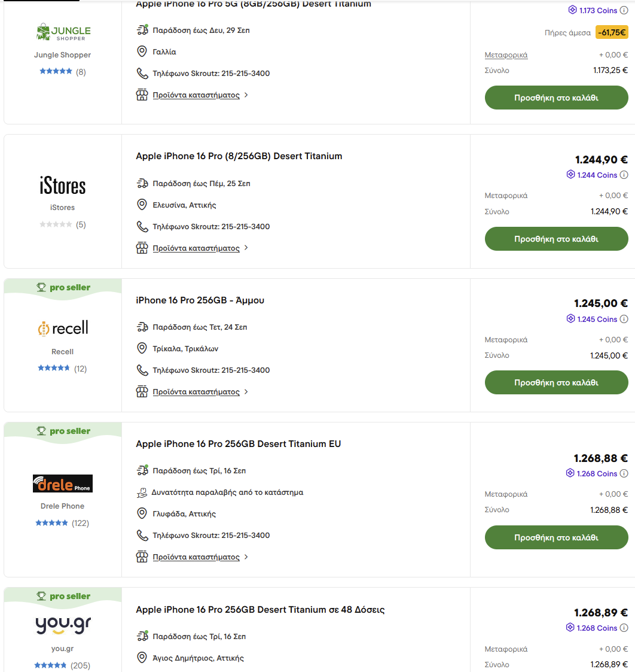Open Recell's Προϊόντα καταστήματος link
635x672 pixels.
196,392
